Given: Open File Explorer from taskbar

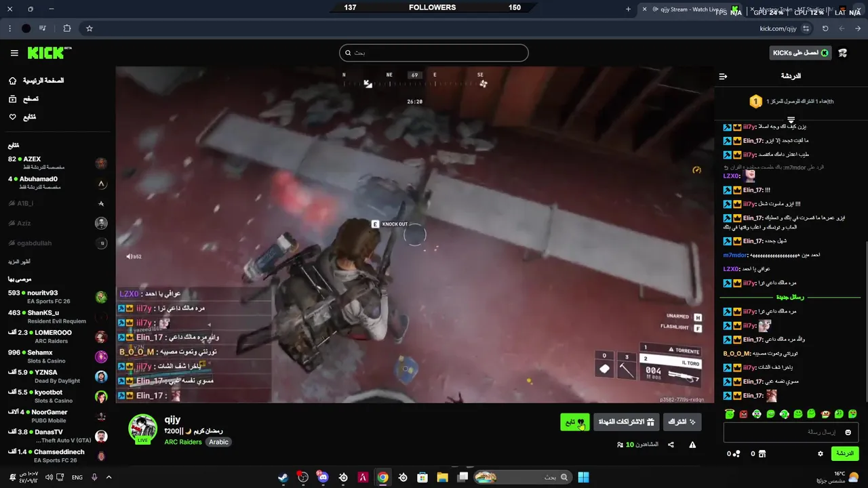Looking at the screenshot, I should click(x=443, y=477).
